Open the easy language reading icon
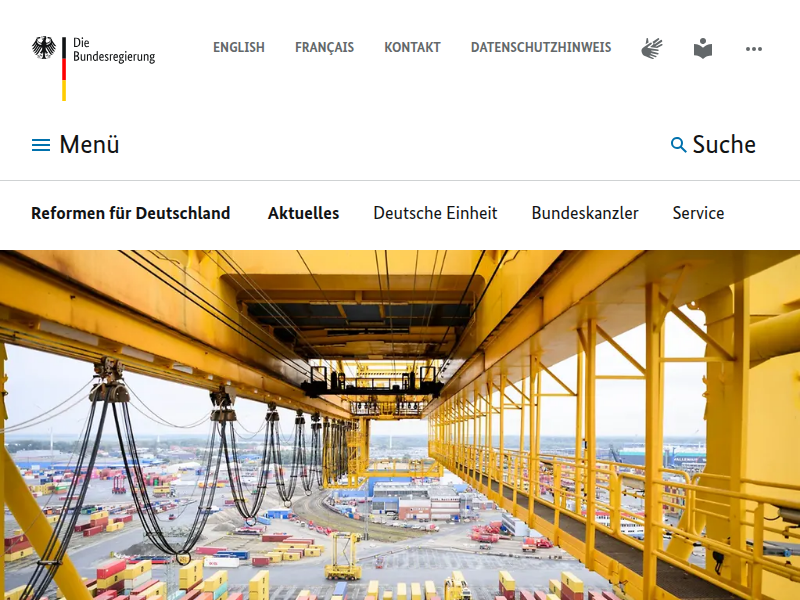 pyautogui.click(x=703, y=48)
